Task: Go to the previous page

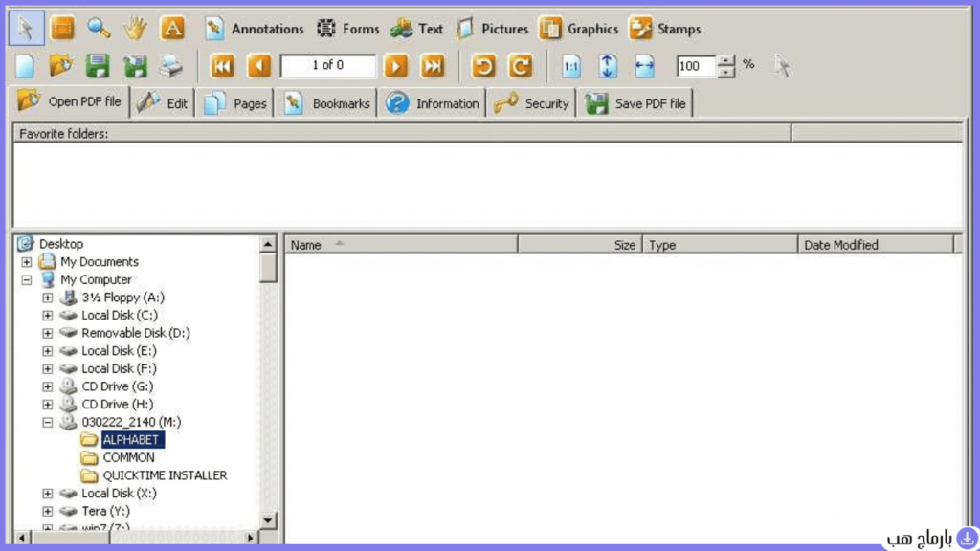Action: click(258, 66)
